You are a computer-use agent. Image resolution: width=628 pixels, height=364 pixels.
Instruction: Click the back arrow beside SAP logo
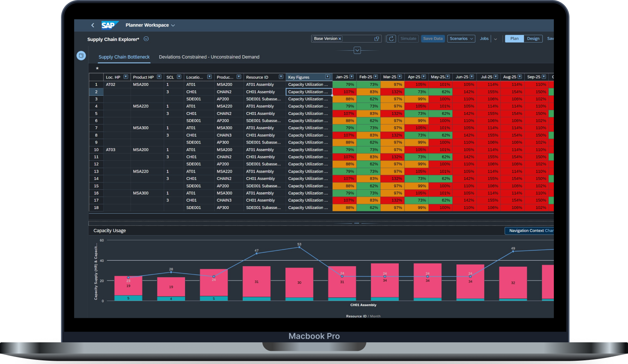(x=93, y=25)
